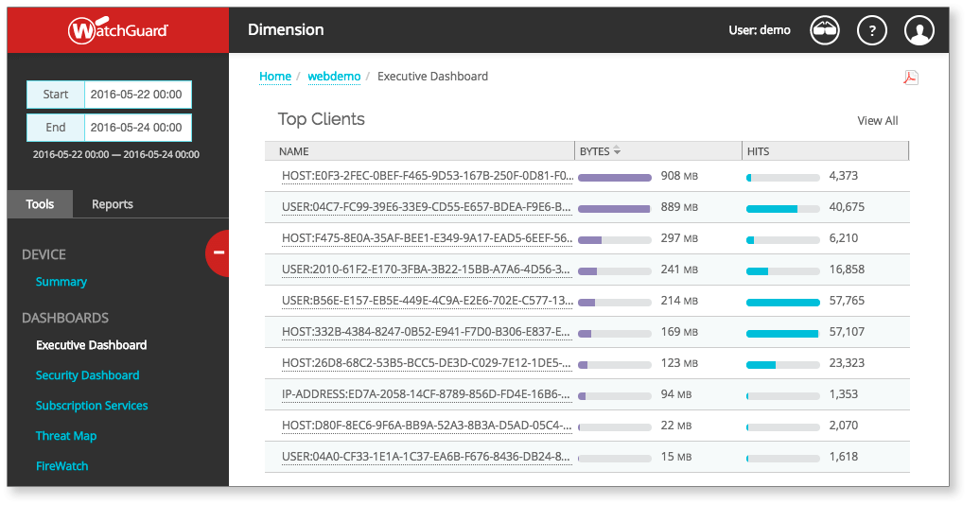Open the user profile icon
The height and width of the screenshot is (522, 980).
coord(919,30)
